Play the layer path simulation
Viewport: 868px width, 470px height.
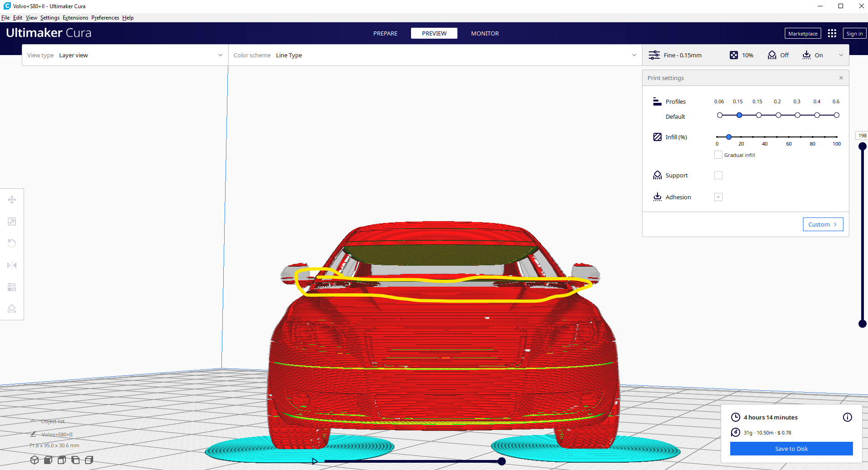(315, 461)
